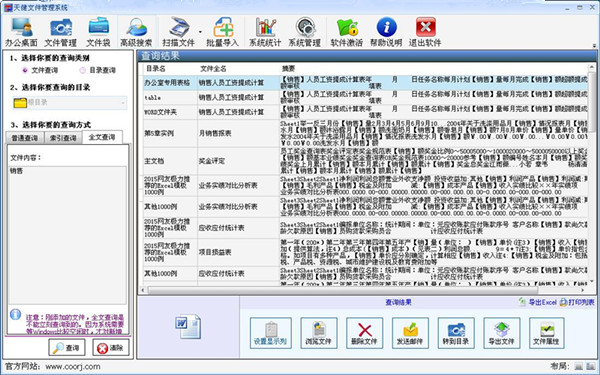Open 批量导入 import tool
The height and width of the screenshot is (375, 600).
(223, 32)
